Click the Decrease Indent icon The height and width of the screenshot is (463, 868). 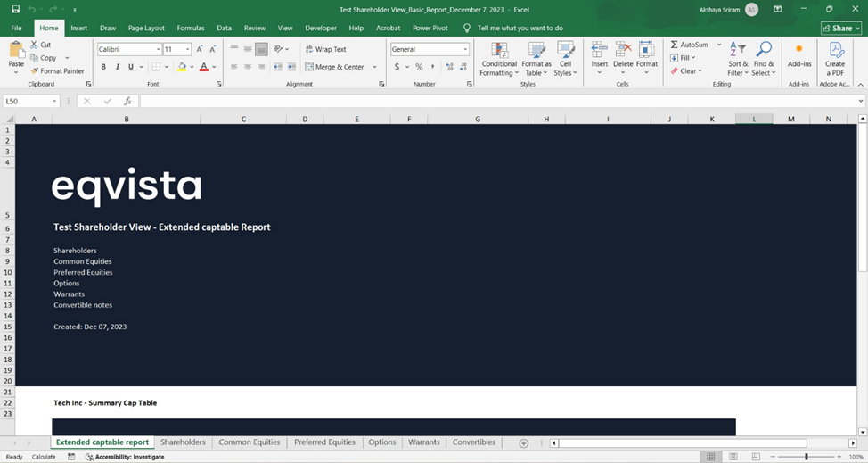[x=278, y=66]
